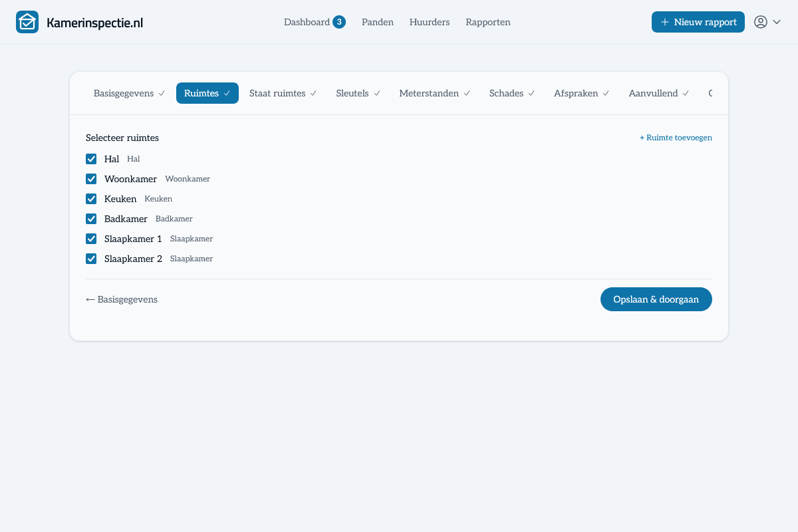Go back via the Basisgegevens arrow link

pyautogui.click(x=122, y=299)
